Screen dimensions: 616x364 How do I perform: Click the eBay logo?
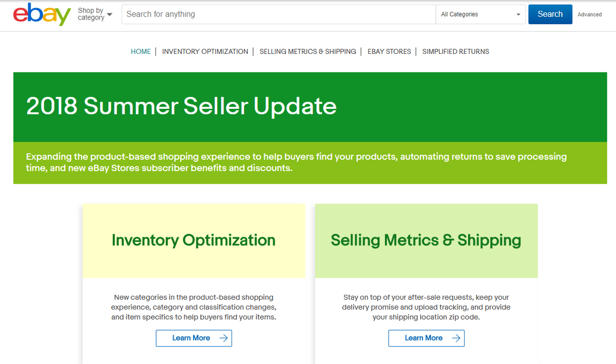coord(42,14)
